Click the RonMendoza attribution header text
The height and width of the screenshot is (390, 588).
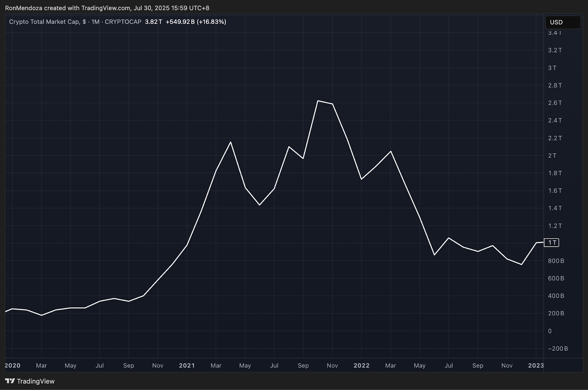[107, 8]
